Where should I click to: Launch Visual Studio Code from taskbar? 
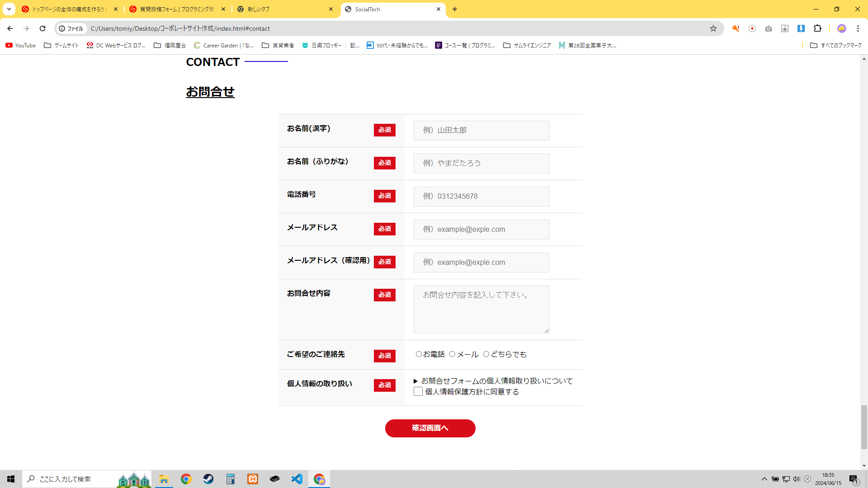[x=297, y=479]
